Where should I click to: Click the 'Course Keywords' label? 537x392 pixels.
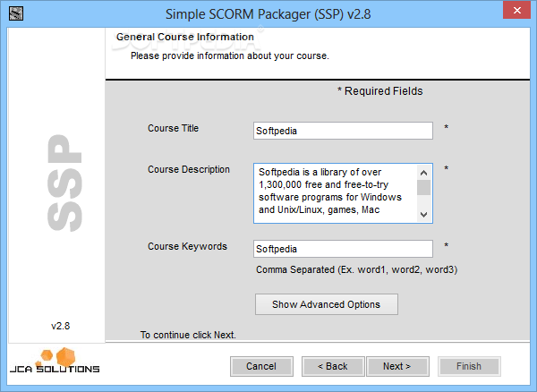pyautogui.click(x=187, y=246)
